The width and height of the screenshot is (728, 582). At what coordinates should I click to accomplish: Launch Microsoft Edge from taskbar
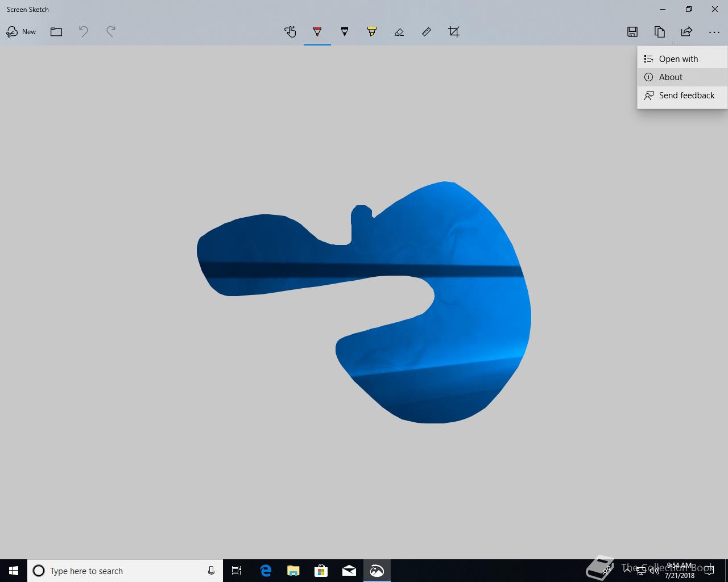click(266, 571)
